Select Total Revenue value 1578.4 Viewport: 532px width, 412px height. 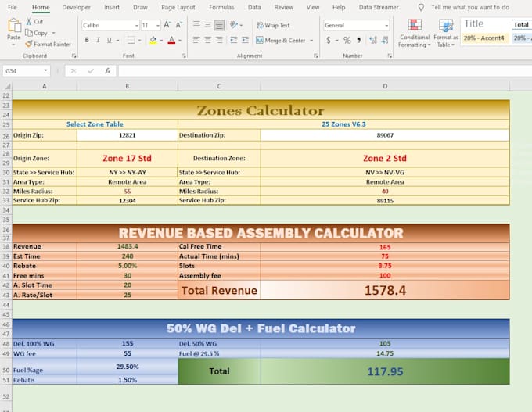[385, 290]
